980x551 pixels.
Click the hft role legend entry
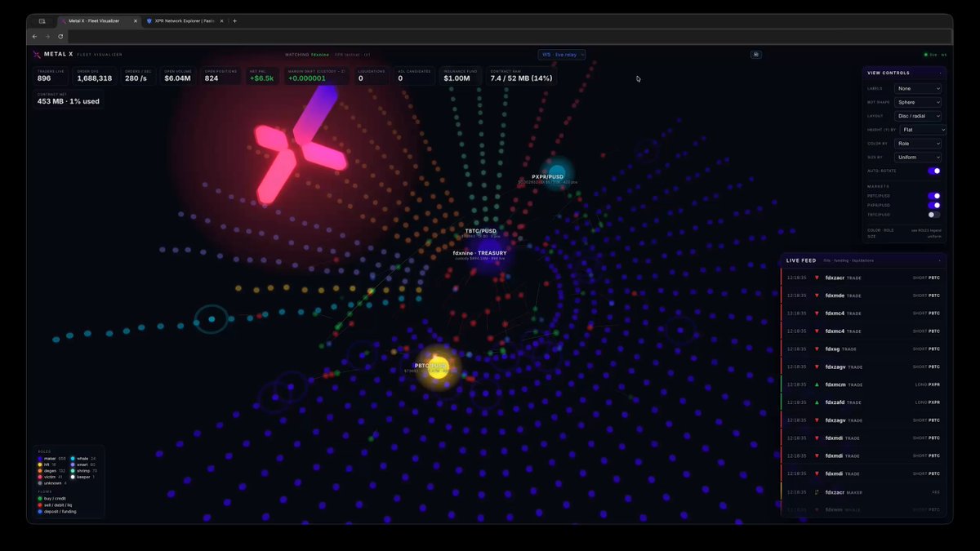tap(46, 464)
